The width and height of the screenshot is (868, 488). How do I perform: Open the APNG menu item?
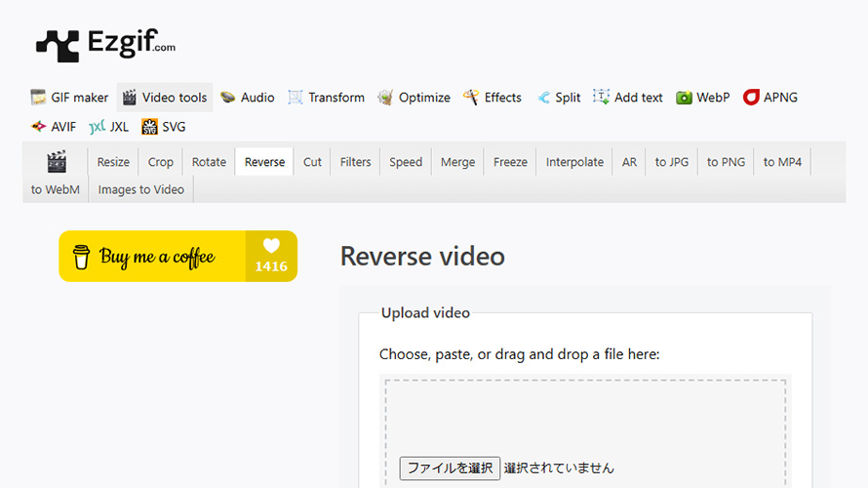point(770,98)
